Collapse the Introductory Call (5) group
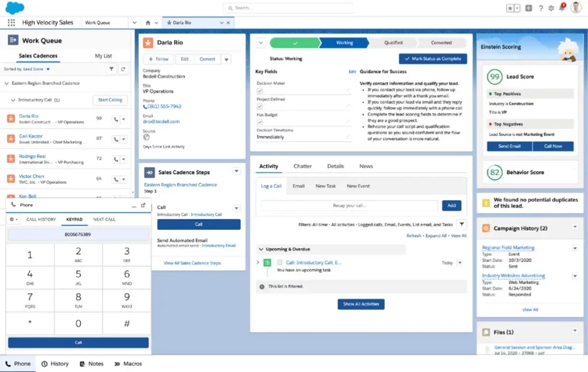This screenshot has height=372, width=588. pos(13,100)
